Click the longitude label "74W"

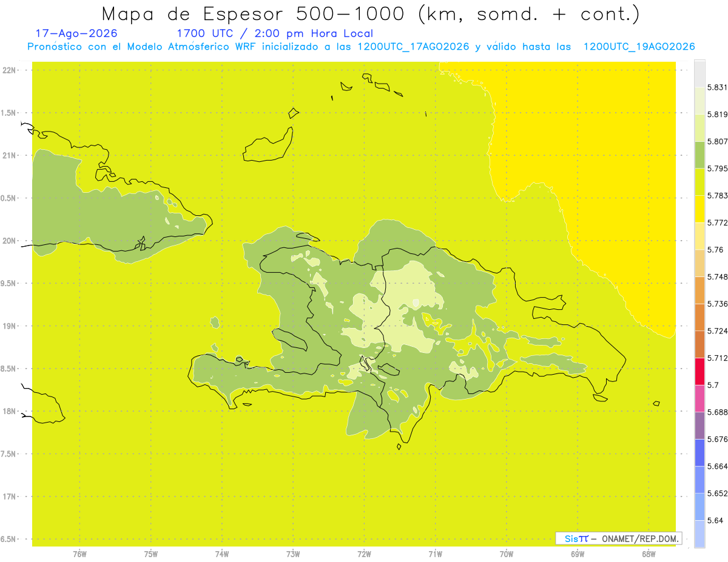click(x=222, y=554)
